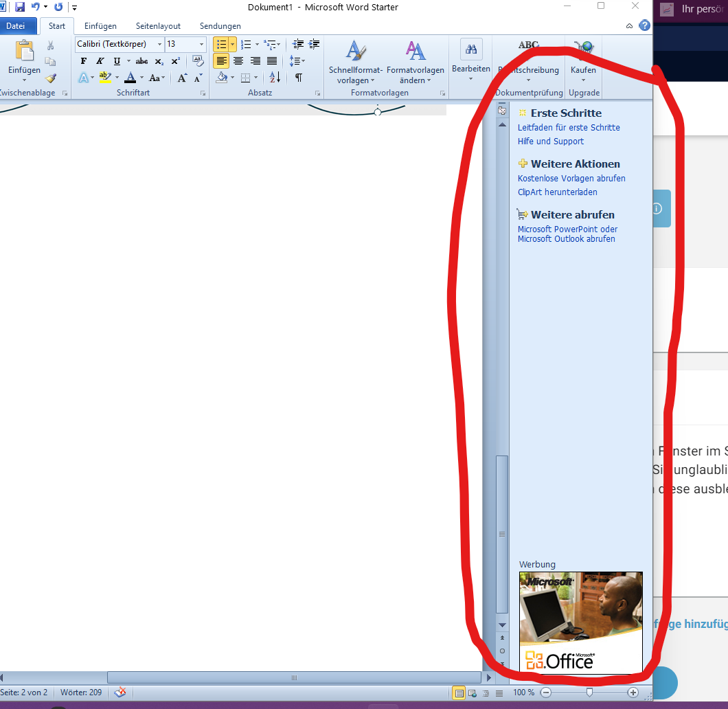
Task: Switch to the Einfügen ribbon tab
Action: click(x=100, y=25)
